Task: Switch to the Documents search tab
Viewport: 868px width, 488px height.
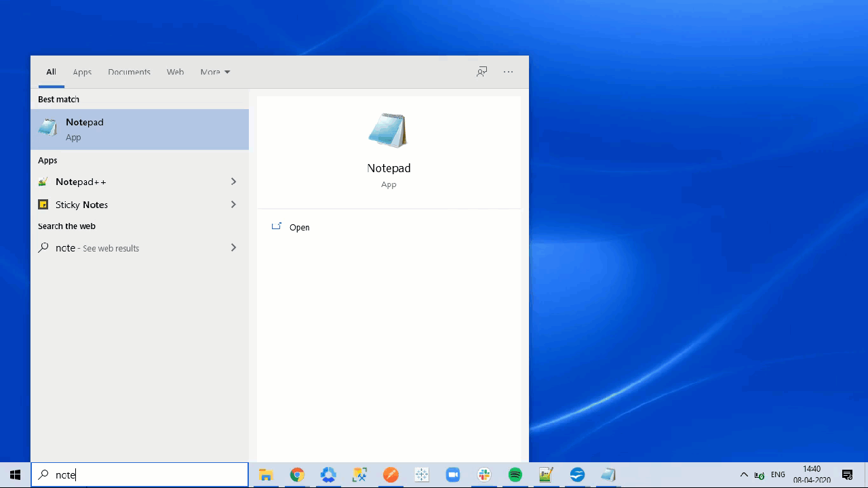Action: [129, 72]
